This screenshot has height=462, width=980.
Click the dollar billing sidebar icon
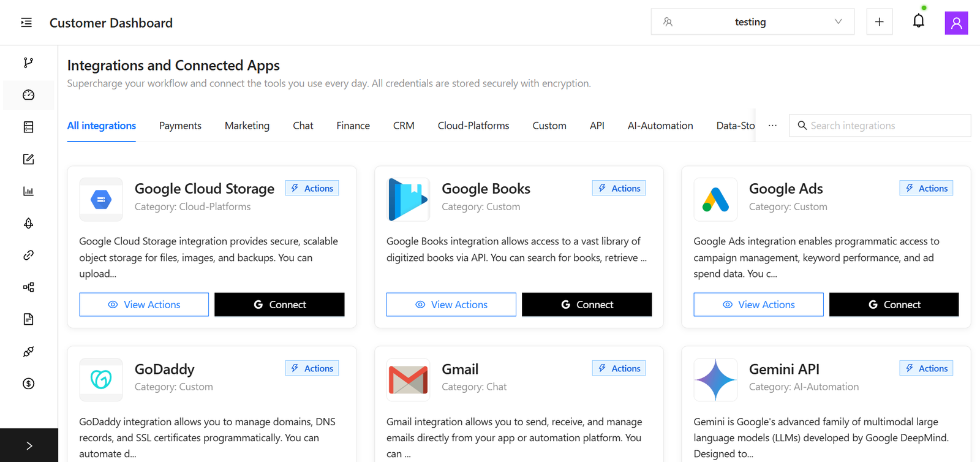point(28,384)
